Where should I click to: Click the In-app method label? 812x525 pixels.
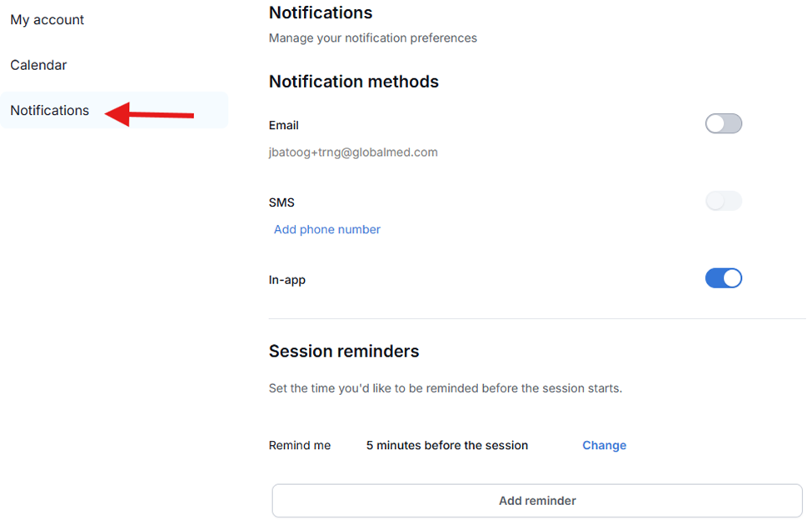[287, 280]
